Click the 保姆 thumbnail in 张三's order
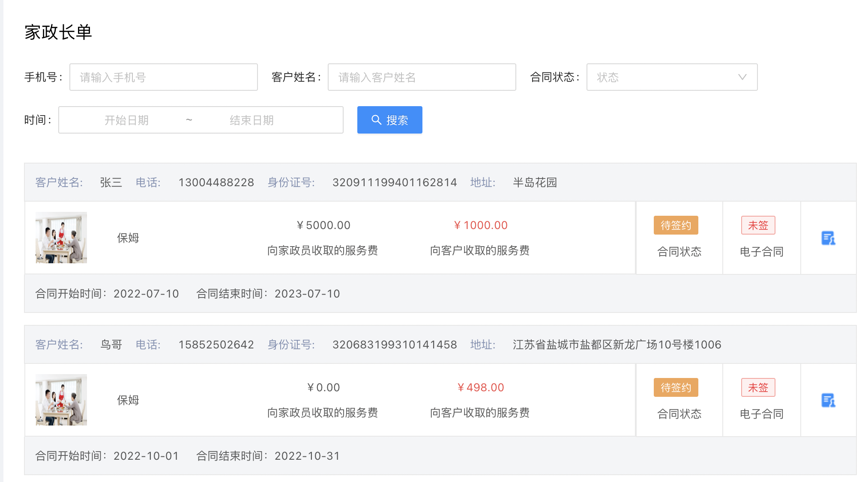This screenshot has width=868, height=482. click(x=61, y=238)
